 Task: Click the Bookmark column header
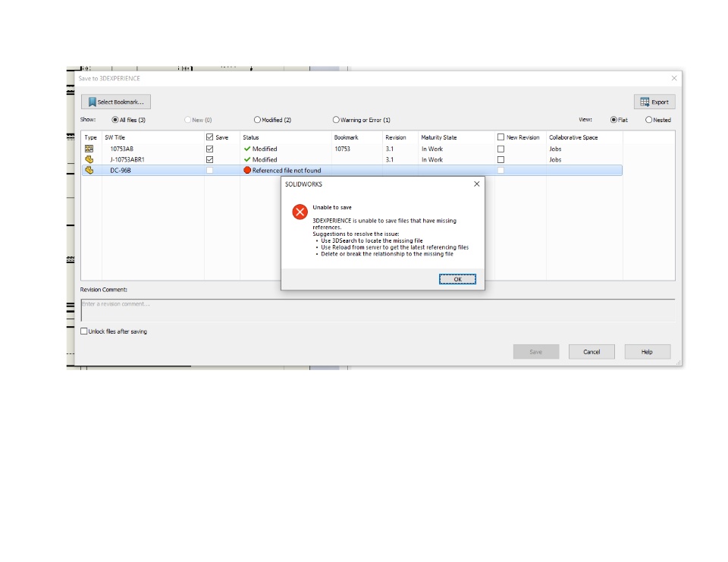click(x=347, y=137)
